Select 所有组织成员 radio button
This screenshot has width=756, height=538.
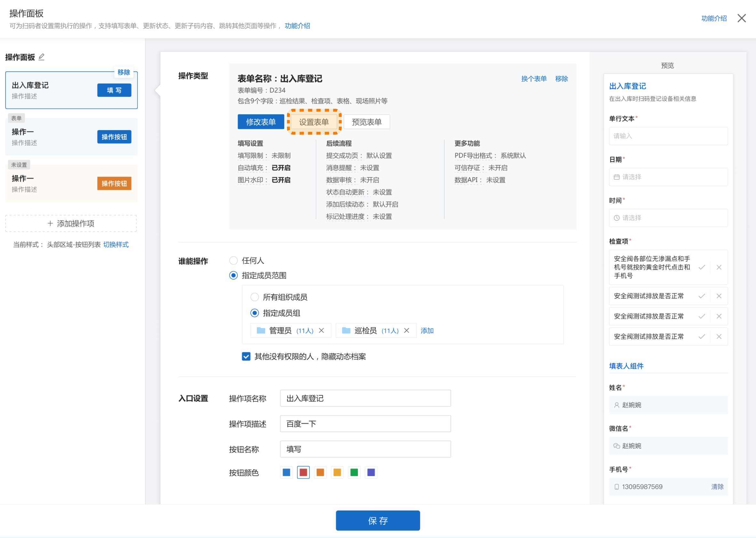(x=254, y=297)
